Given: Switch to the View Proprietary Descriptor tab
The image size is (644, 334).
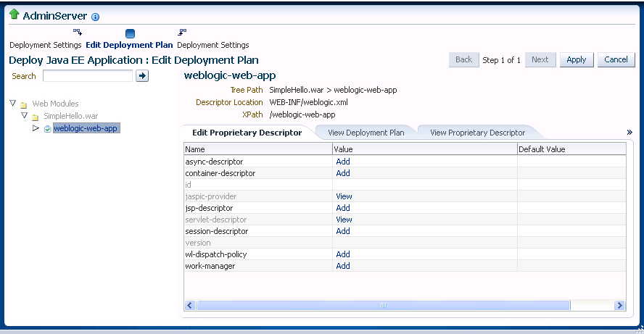Looking at the screenshot, I should pyautogui.click(x=477, y=133).
